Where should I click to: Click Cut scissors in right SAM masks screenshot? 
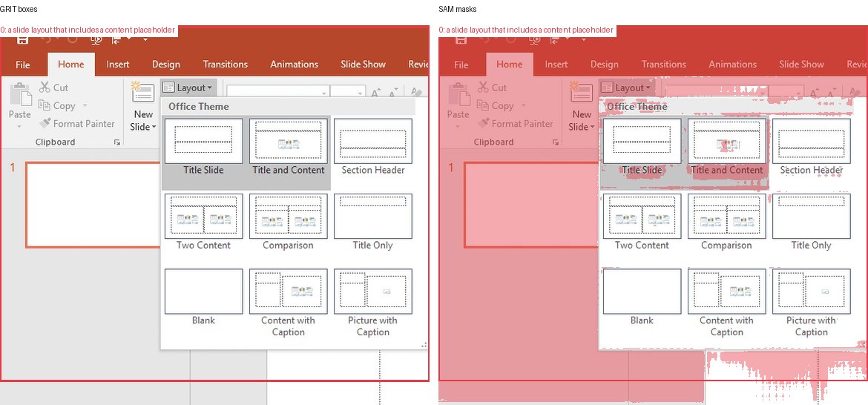coord(483,88)
